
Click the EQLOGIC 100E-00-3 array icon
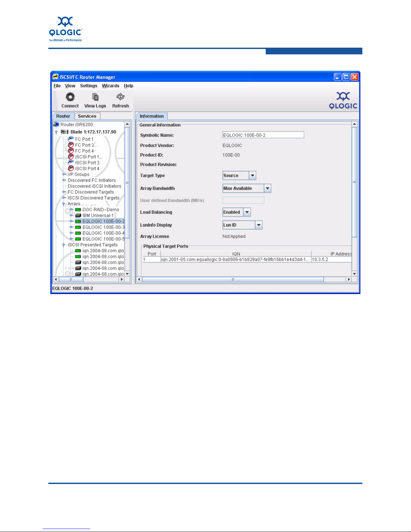pos(78,227)
